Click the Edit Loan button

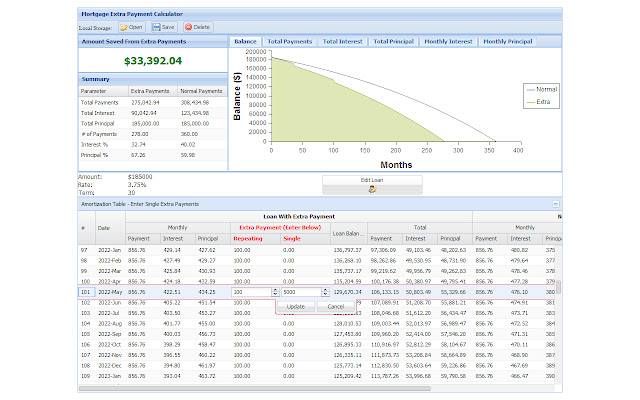point(372,183)
